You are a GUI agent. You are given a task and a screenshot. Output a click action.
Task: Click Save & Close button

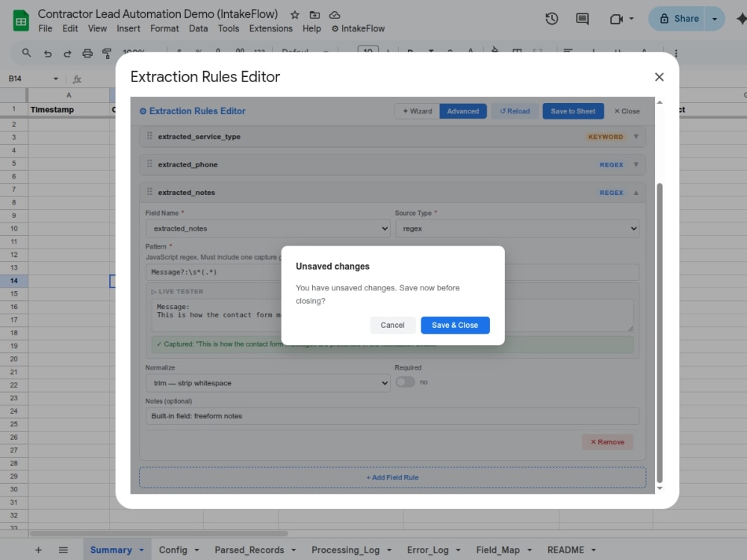[455, 326]
